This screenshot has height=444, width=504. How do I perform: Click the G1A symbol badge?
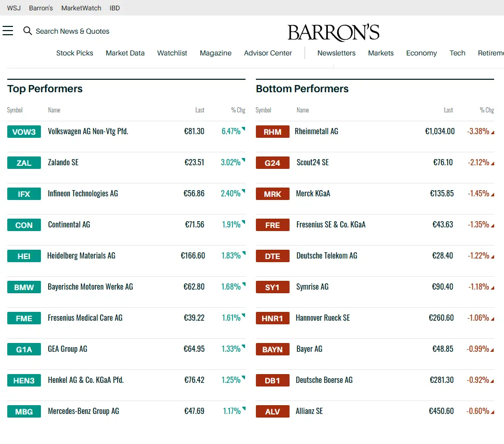24,349
